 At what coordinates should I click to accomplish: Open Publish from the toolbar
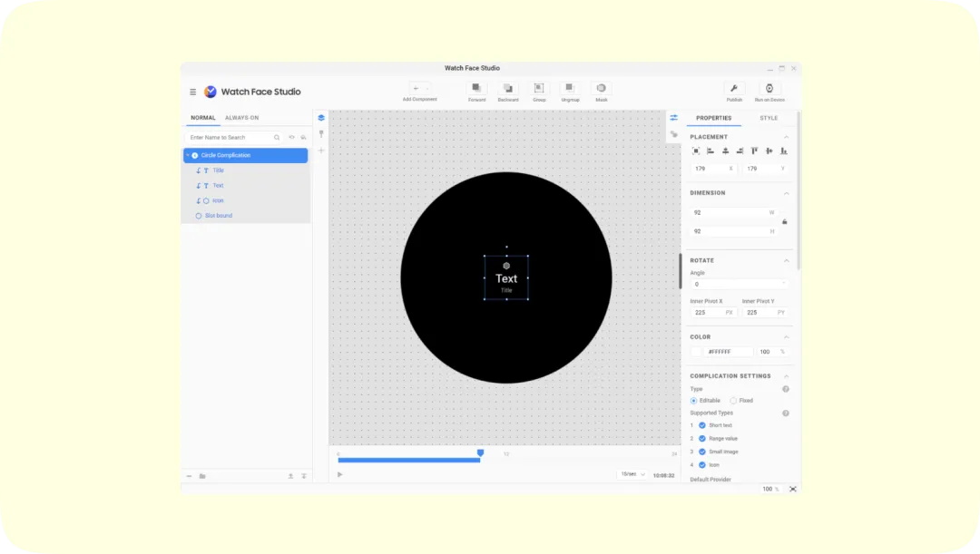click(x=734, y=92)
